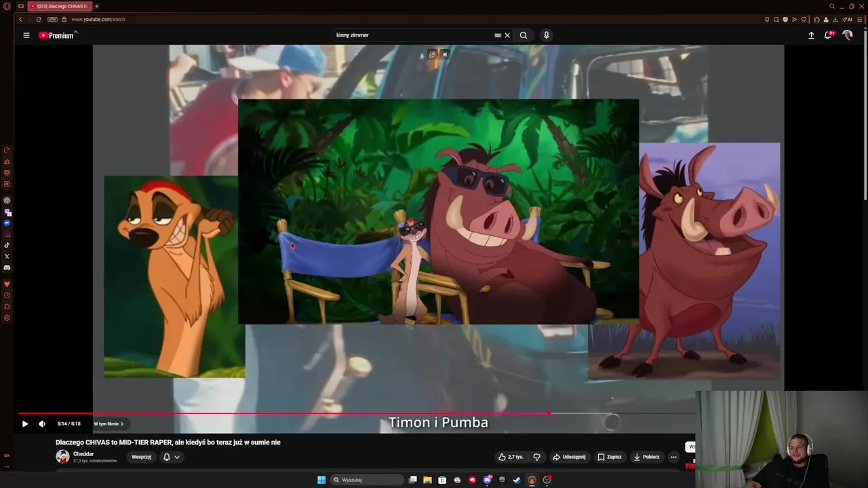Screen dimensions: 868x488
Task: Click the kinny zimmer search box
Action: 414,35
